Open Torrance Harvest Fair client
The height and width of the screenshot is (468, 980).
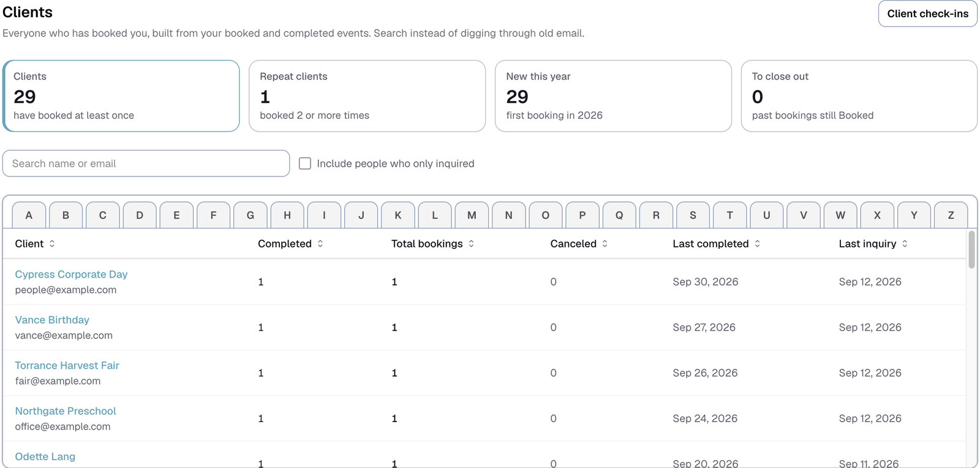coord(67,366)
